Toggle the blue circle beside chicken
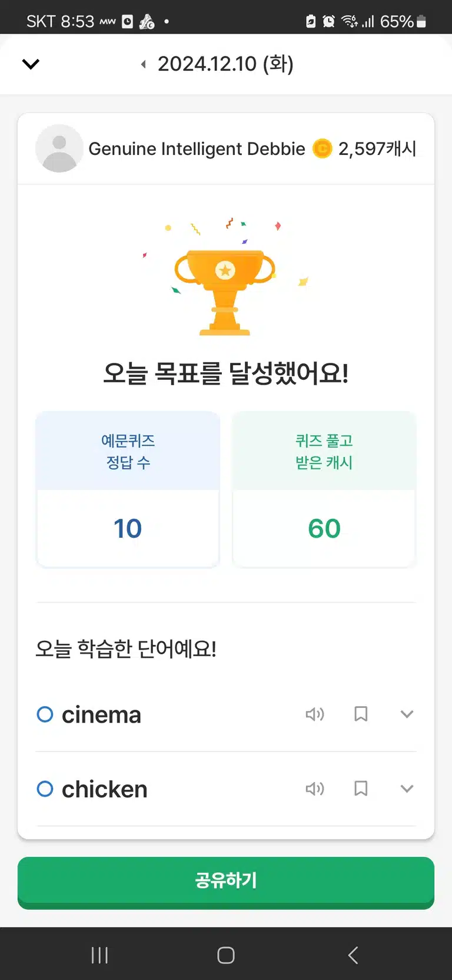Viewport: 452px width, 980px height. point(45,789)
